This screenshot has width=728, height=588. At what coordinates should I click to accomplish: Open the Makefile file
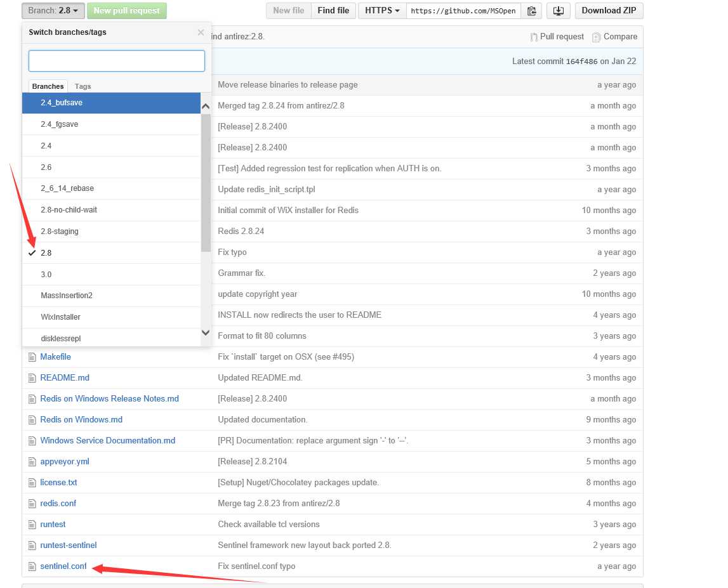click(55, 357)
